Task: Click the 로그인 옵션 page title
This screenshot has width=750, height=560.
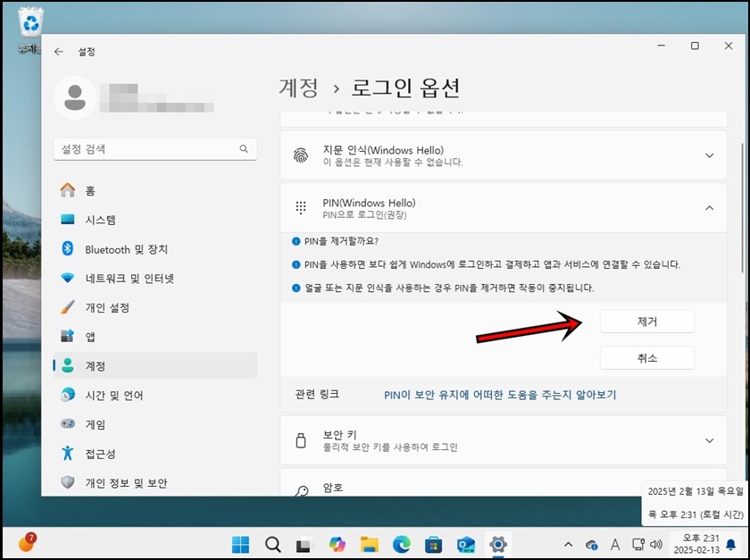Action: [405, 88]
